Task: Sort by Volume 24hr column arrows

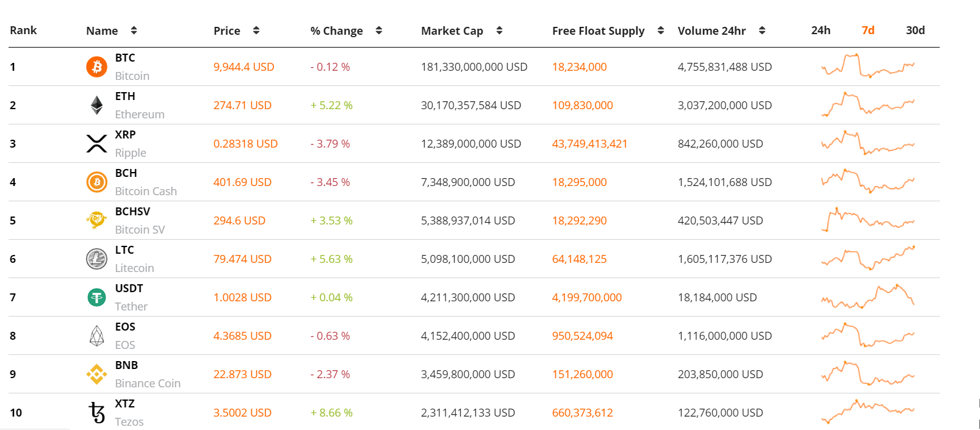Action: click(x=762, y=30)
